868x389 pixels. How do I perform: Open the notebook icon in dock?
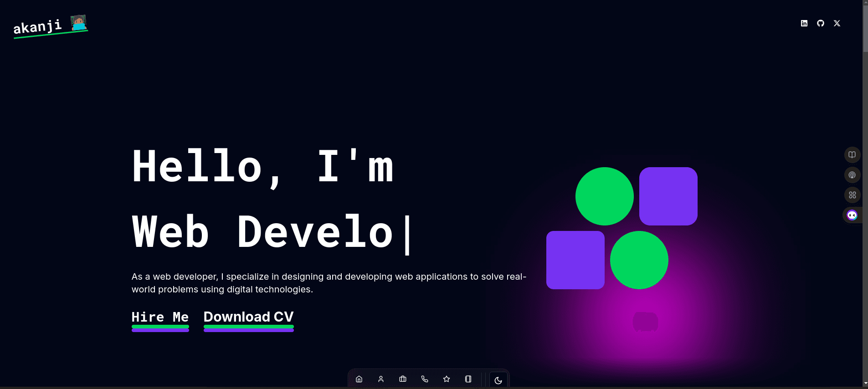click(x=468, y=379)
